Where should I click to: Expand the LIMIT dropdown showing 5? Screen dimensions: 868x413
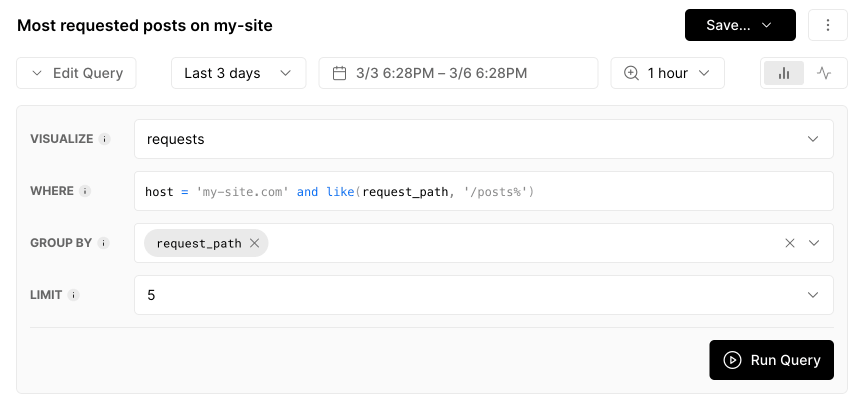pos(812,295)
